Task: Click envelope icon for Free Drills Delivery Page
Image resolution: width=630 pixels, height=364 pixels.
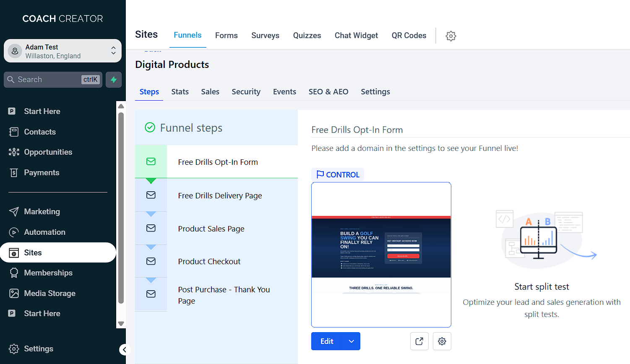Action: [151, 195]
